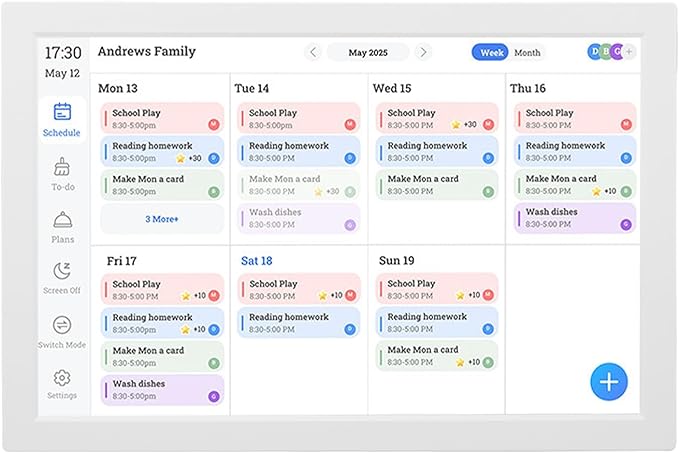Image resolution: width=679 pixels, height=453 pixels.
Task: Go to next month with right chevron
Action: [x=423, y=52]
